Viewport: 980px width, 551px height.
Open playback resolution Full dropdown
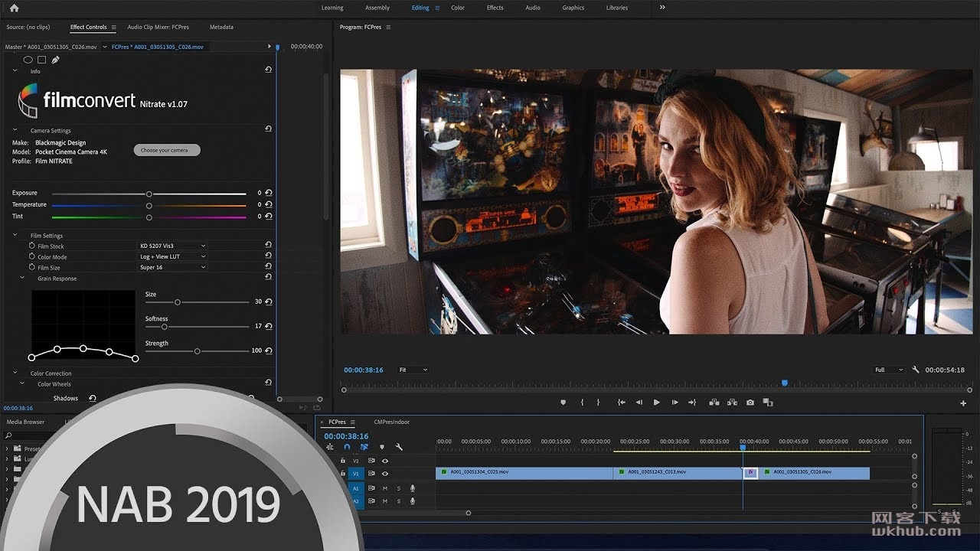click(x=889, y=370)
